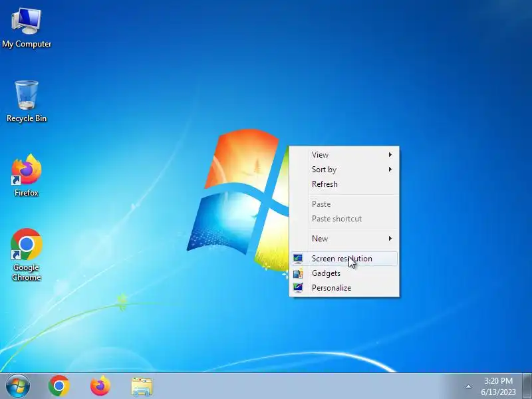Launch Chrome from the taskbar

59,386
